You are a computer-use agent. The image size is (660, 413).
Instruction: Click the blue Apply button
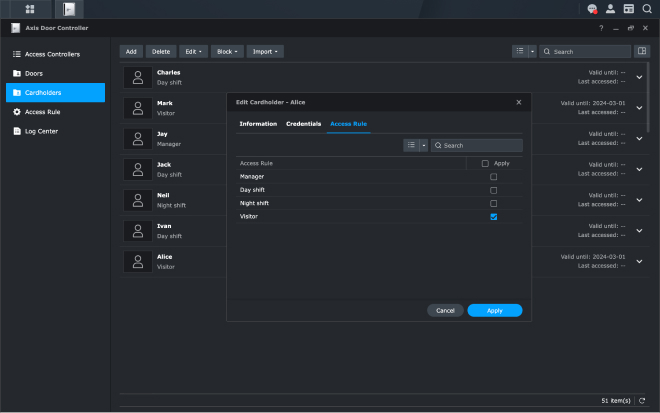click(494, 310)
